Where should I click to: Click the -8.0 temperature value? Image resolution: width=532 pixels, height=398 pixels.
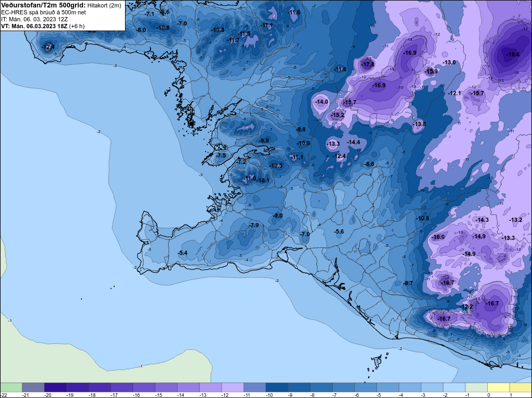[x=141, y=30]
